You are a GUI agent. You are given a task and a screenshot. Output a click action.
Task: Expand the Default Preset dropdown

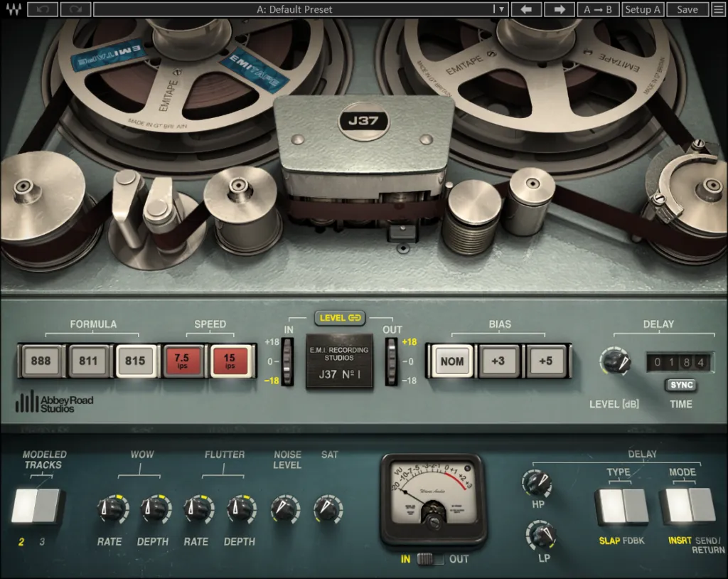(500, 9)
